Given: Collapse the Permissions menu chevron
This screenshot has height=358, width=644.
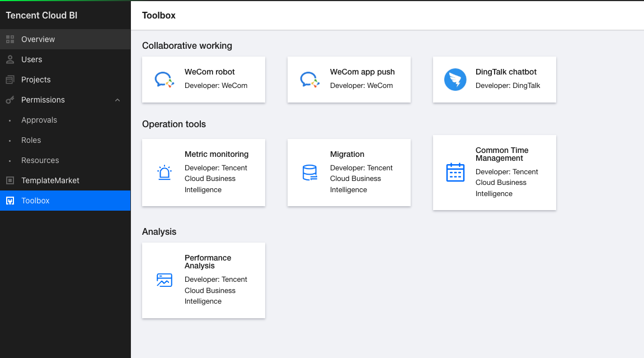Looking at the screenshot, I should [117, 100].
